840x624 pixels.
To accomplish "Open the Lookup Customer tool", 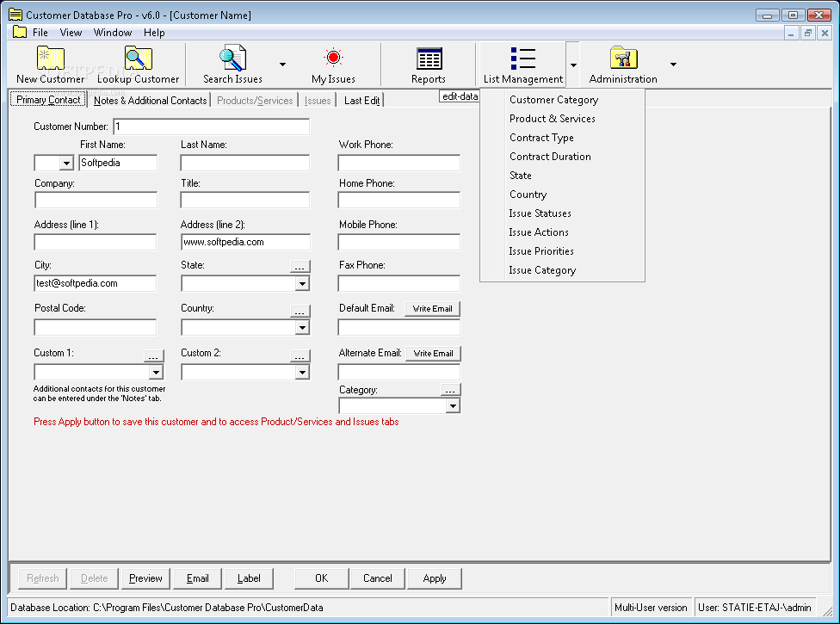I will point(139,65).
